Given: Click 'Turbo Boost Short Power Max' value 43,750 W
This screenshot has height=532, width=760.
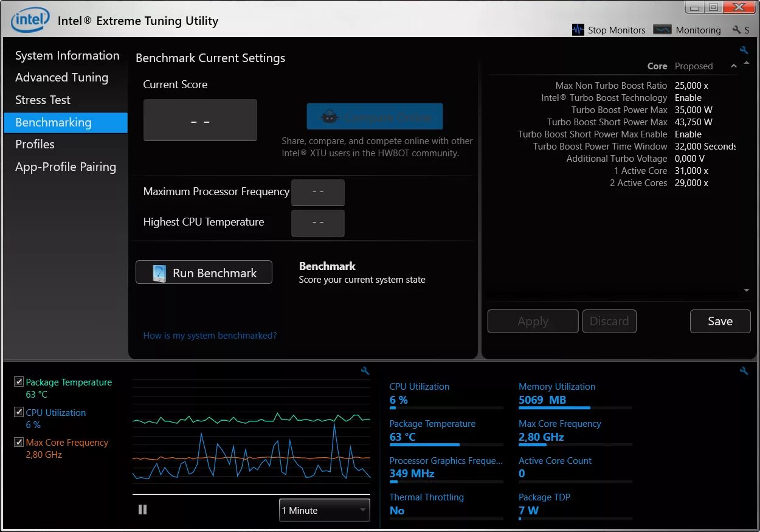Looking at the screenshot, I should pos(694,122).
